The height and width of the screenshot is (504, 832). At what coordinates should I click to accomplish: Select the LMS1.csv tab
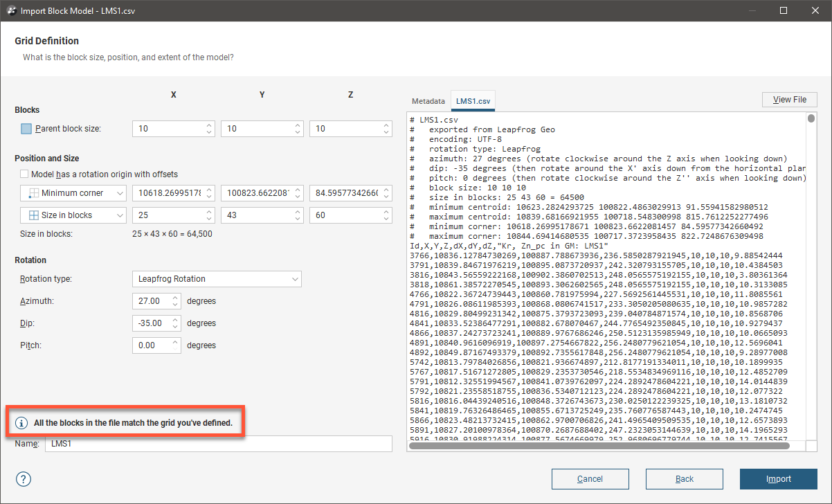coord(473,101)
